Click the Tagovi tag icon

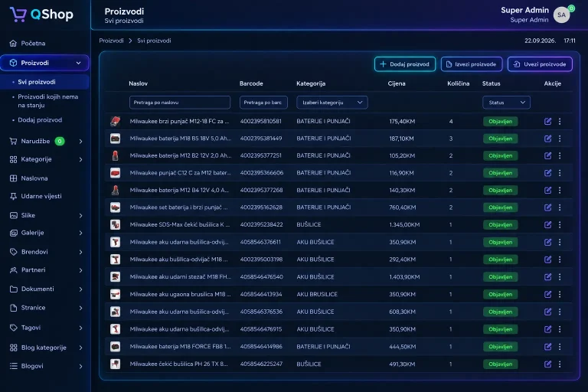coord(14,328)
